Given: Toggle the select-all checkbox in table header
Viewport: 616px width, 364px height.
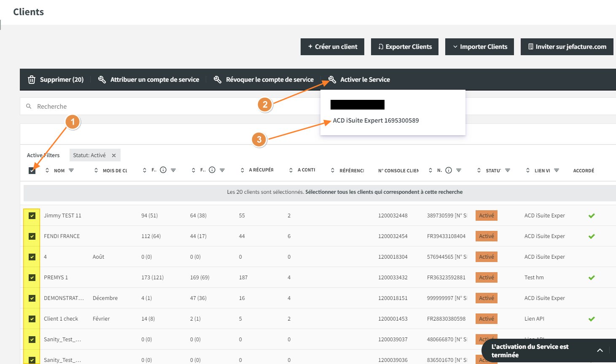Looking at the screenshot, I should click(32, 170).
